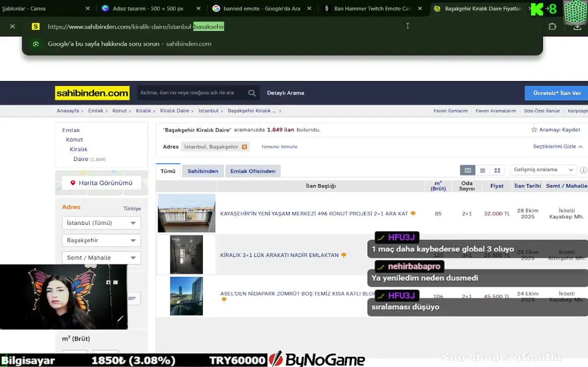Open KAYAŞEHİR'İN YENİ YAŞAM MERKEZİ listing title
Screen dimensions: 588x367
tap(314, 214)
